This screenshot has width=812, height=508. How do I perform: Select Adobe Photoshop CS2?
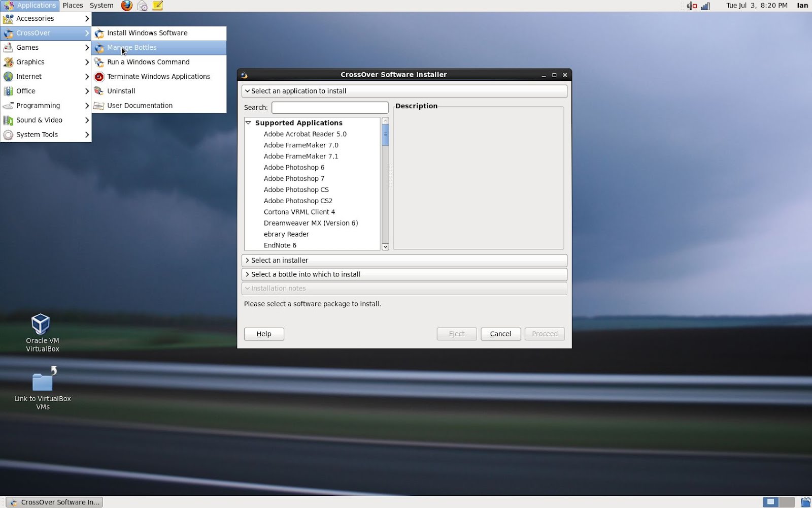coord(298,201)
